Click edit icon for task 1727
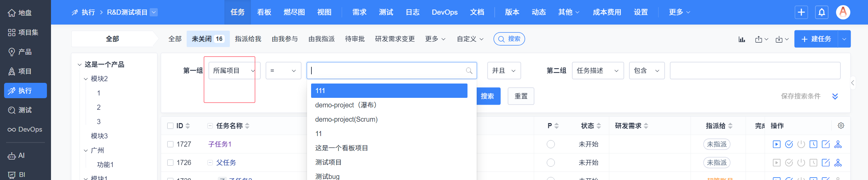868x180 pixels. [826, 144]
